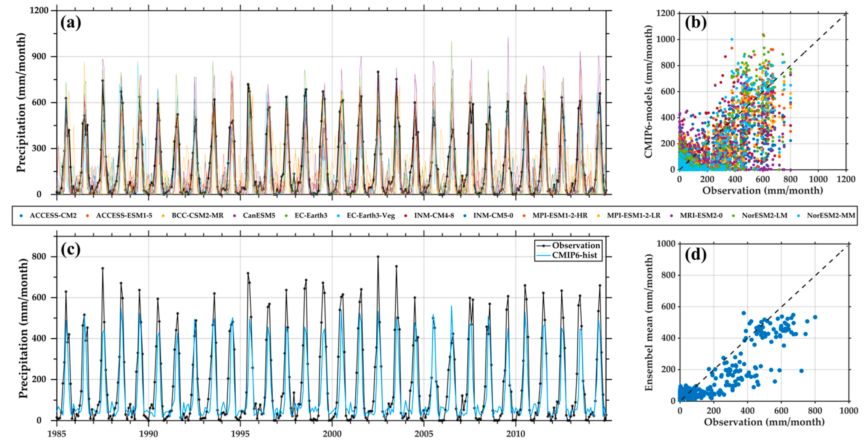Viewport: 868px width, 448px height.
Task: Click the Observation entry in panel (c) legend
Action: (576, 245)
